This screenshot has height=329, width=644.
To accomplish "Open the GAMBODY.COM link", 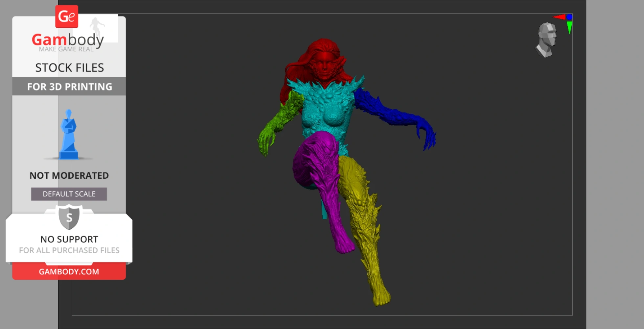I will pos(69,271).
